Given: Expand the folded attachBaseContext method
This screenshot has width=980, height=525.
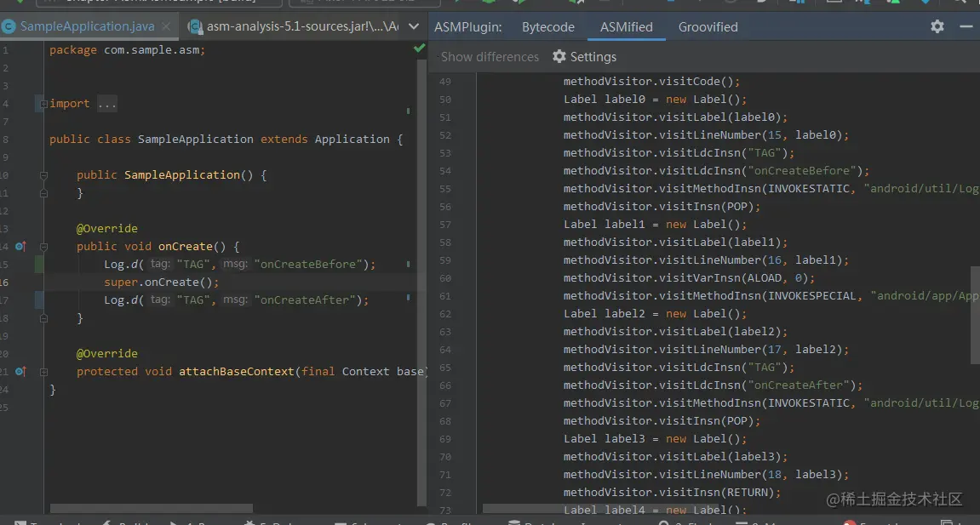Looking at the screenshot, I should [43, 372].
